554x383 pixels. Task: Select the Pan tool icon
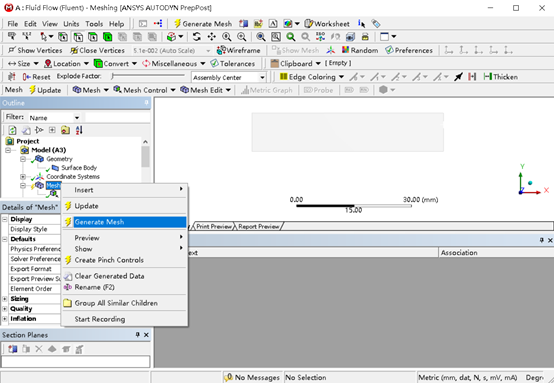(x=212, y=37)
